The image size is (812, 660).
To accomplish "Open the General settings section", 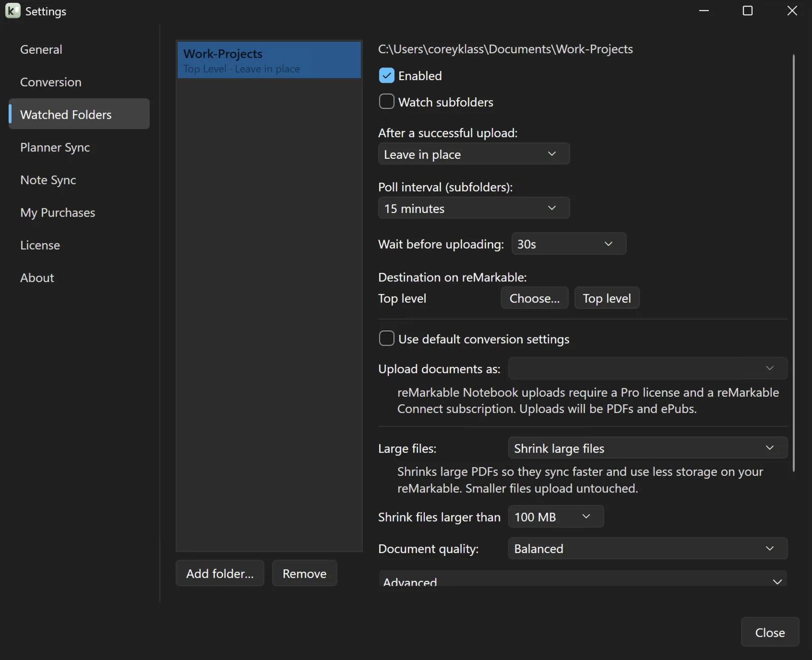I will tap(79, 50).
